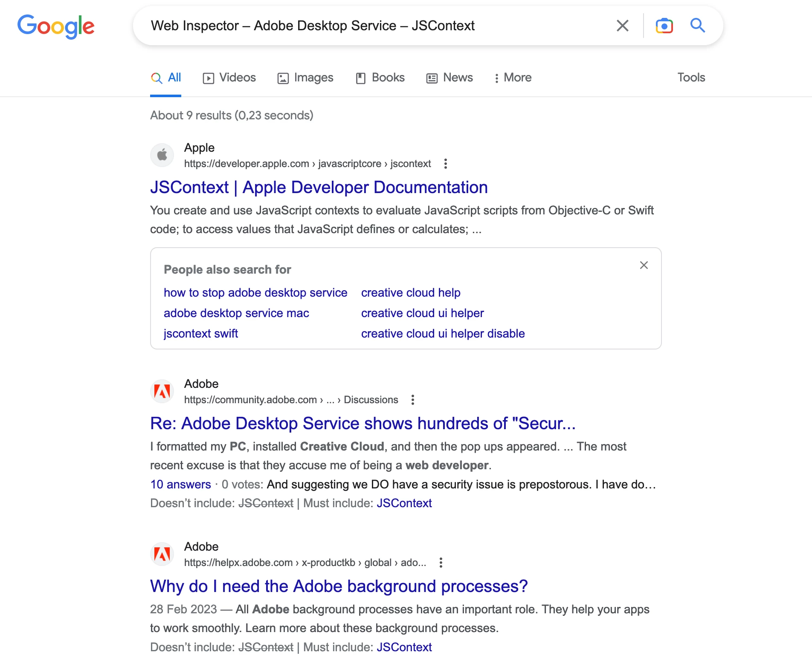Screen dimensions: 812x670
Task: Click the blue magnifier search button
Action: (x=698, y=26)
